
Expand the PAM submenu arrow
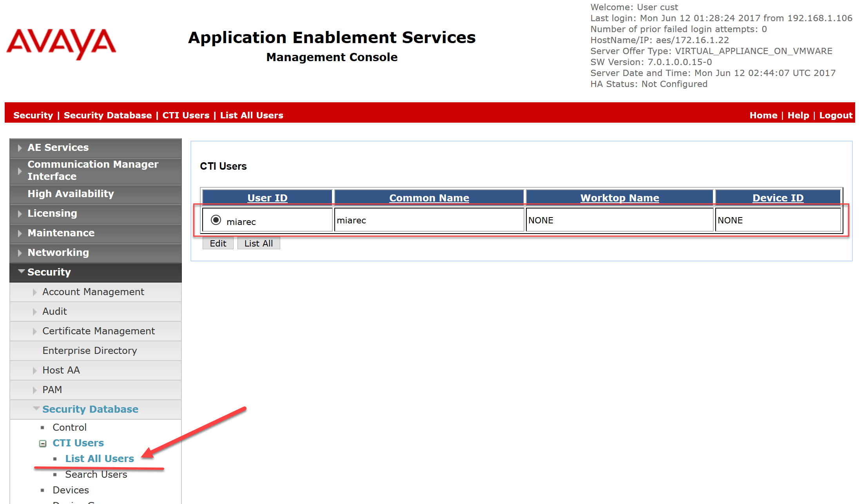point(34,390)
